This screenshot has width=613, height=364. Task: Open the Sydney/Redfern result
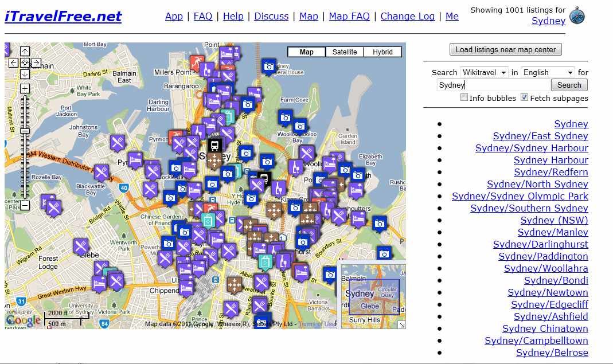[551, 173]
